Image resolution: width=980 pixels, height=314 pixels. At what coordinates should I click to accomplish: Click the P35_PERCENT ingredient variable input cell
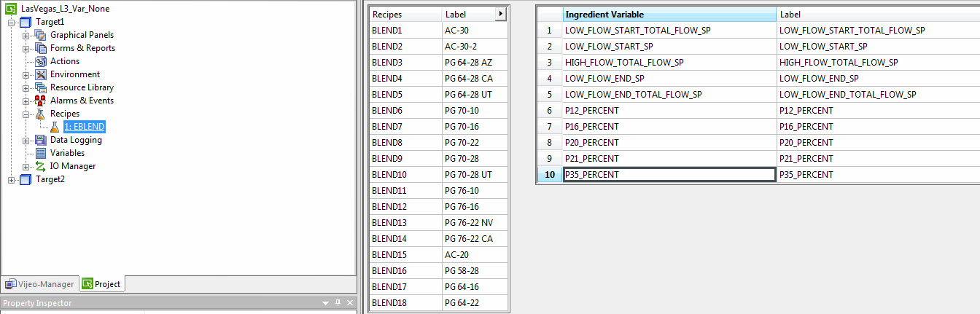(669, 175)
